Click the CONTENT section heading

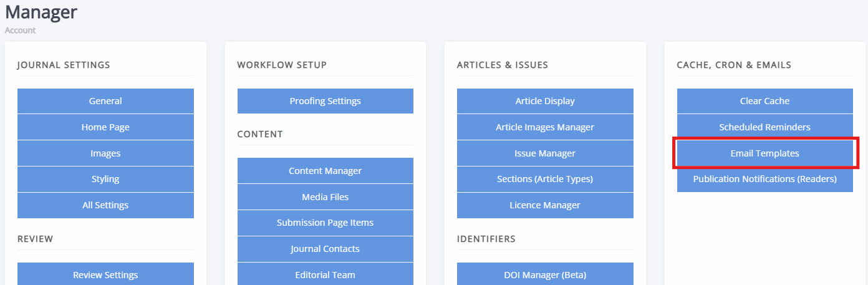tap(260, 134)
